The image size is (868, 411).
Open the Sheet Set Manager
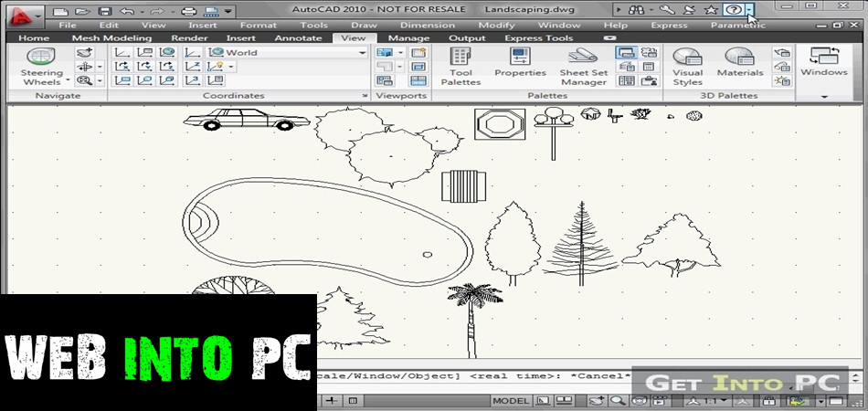584,67
